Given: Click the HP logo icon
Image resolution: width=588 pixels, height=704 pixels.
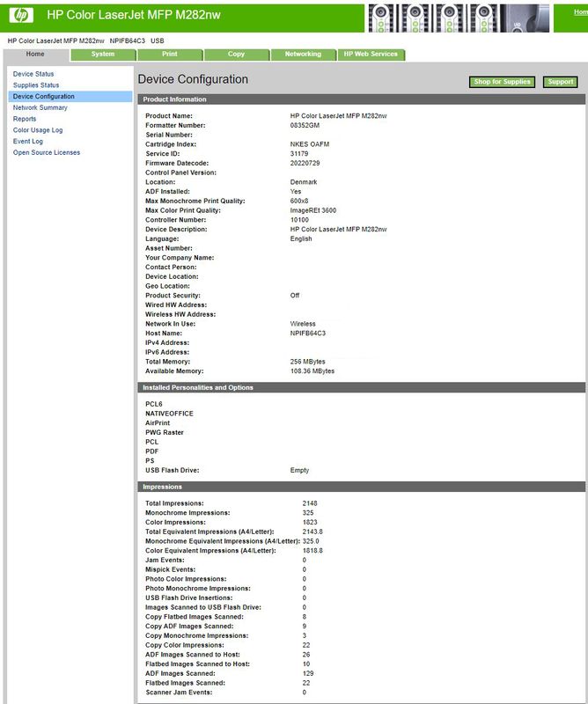Looking at the screenshot, I should pos(21,15).
